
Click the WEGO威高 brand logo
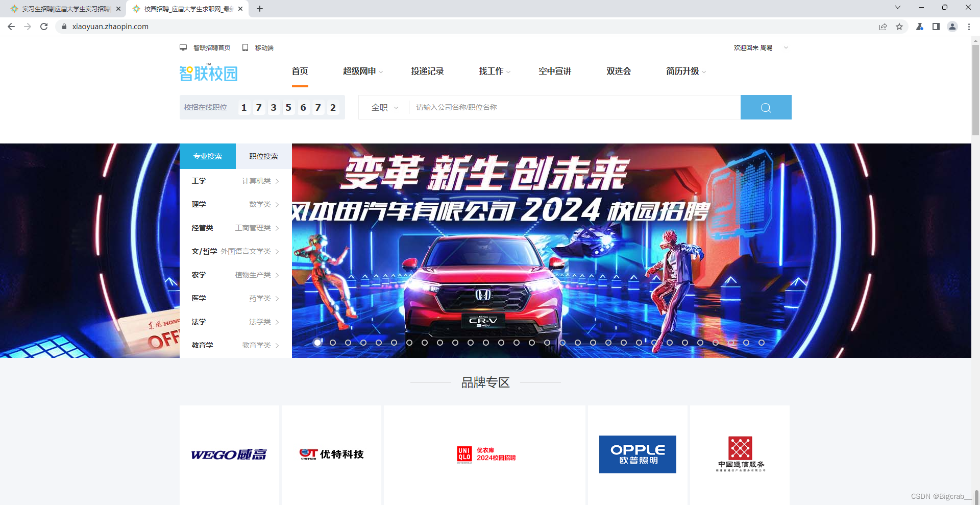click(229, 454)
